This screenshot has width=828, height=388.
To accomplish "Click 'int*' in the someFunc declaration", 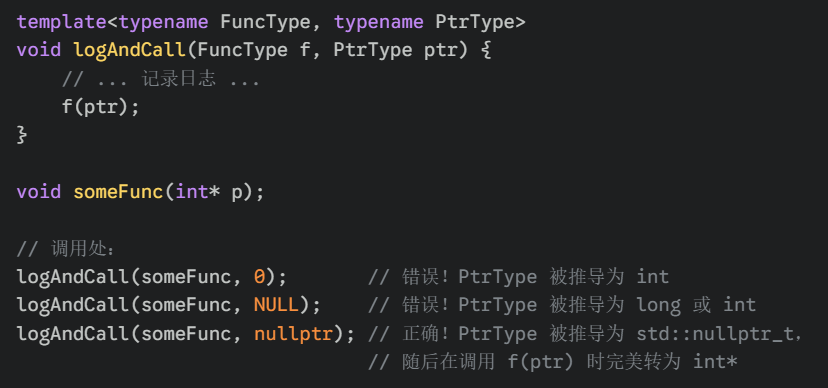I will point(197,192).
